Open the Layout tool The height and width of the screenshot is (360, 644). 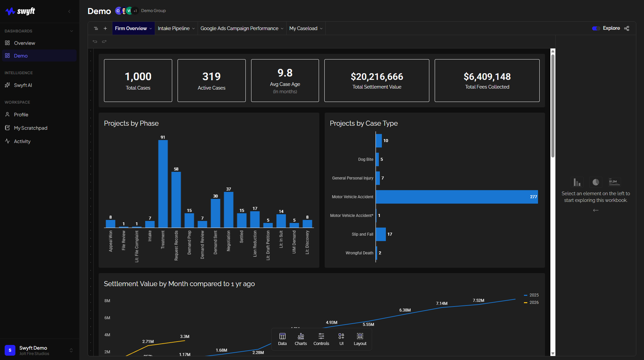(360, 339)
